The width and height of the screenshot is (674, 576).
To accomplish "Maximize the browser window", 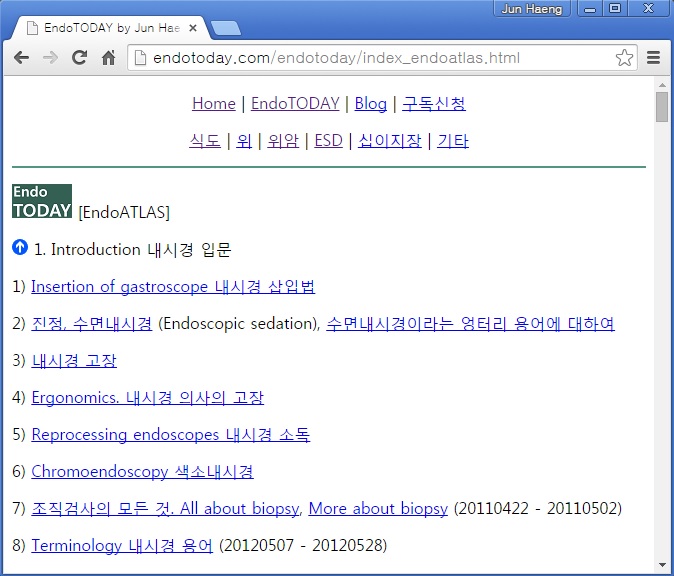I will [x=615, y=9].
